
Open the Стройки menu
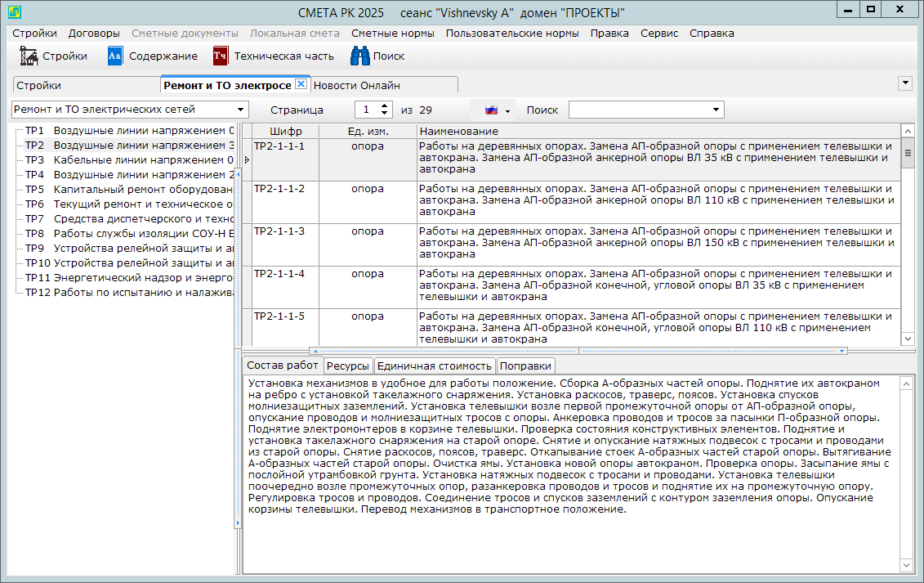point(35,33)
